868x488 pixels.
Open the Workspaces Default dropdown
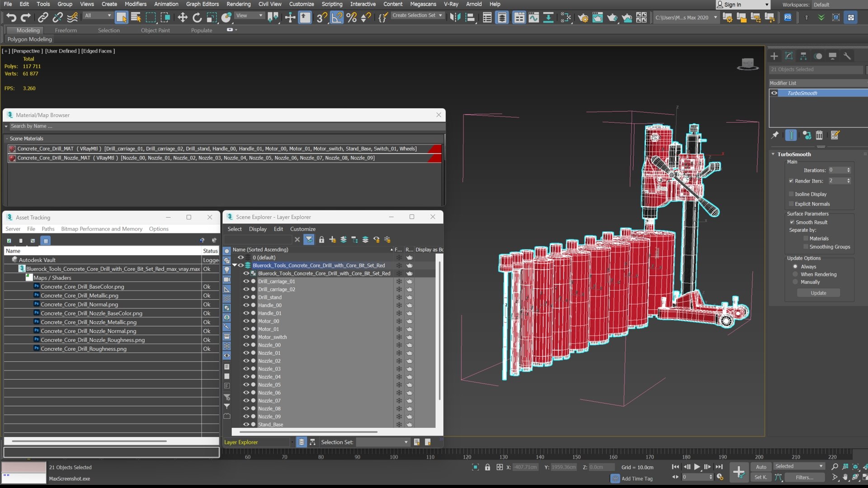pos(840,5)
